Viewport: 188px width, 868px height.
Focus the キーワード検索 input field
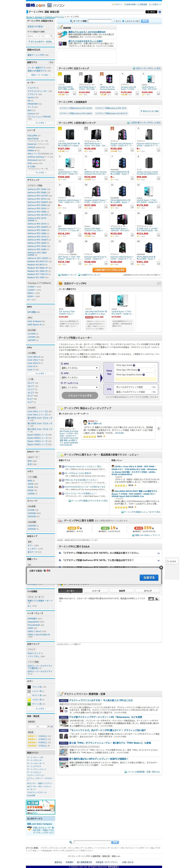pyautogui.click(x=100, y=21)
